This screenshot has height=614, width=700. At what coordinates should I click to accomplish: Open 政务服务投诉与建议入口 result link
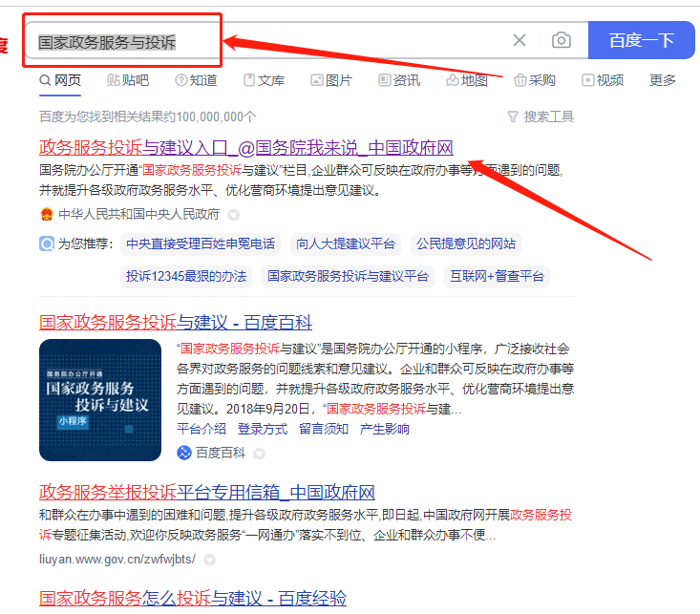pyautogui.click(x=245, y=147)
